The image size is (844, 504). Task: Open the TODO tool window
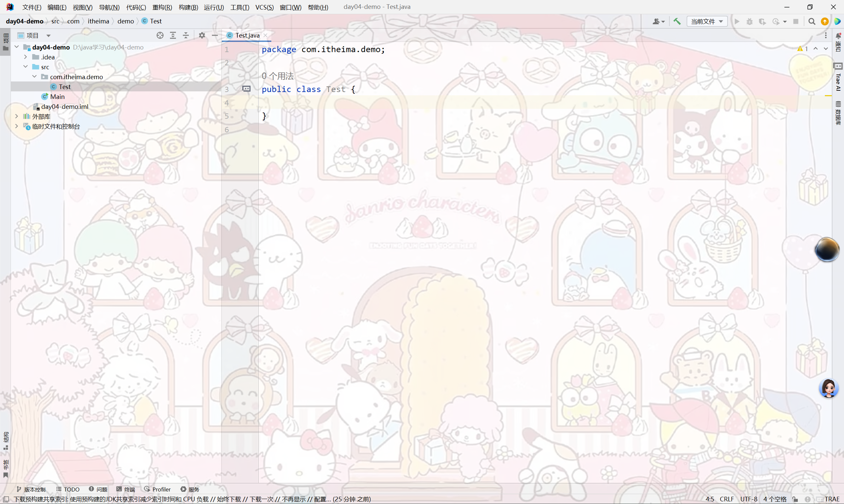68,489
